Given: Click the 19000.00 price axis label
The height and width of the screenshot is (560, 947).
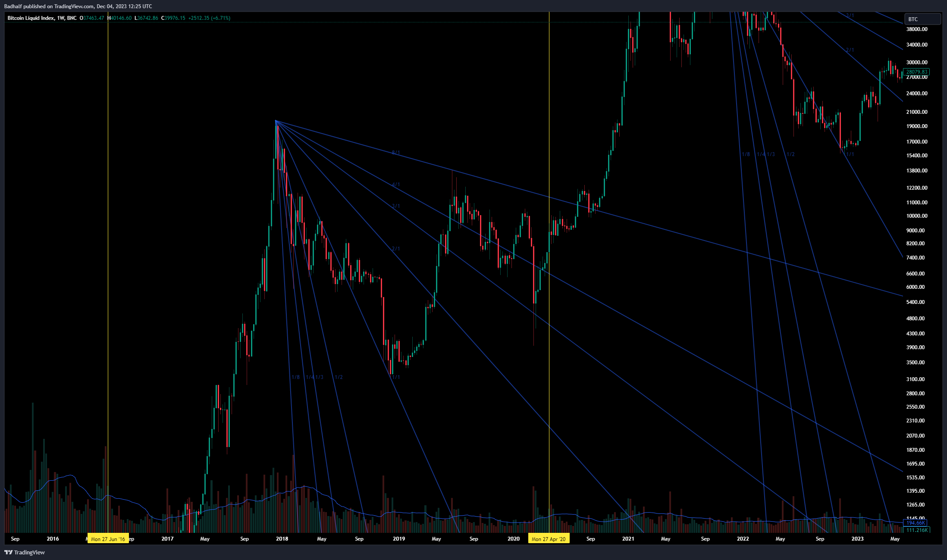Looking at the screenshot, I should point(917,126).
